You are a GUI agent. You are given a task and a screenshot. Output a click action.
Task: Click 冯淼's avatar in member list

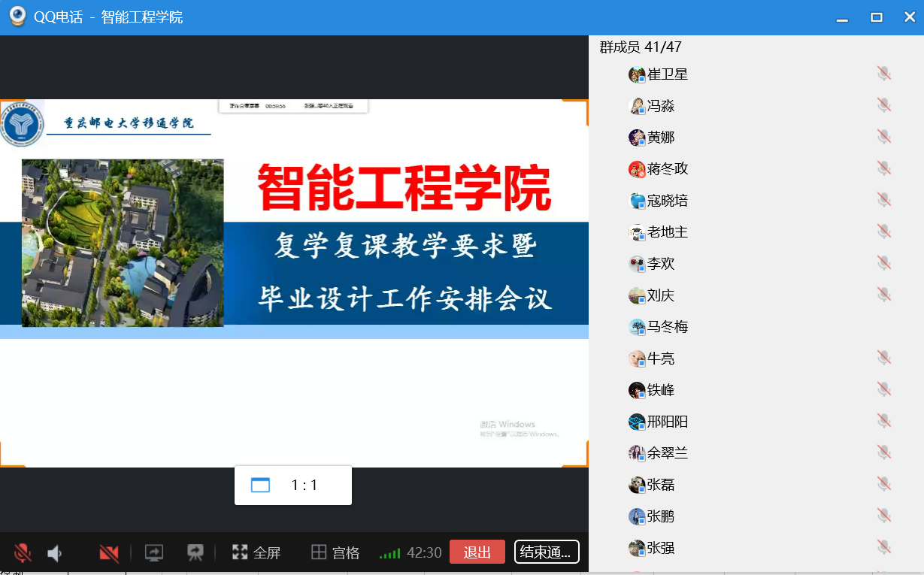(637, 106)
